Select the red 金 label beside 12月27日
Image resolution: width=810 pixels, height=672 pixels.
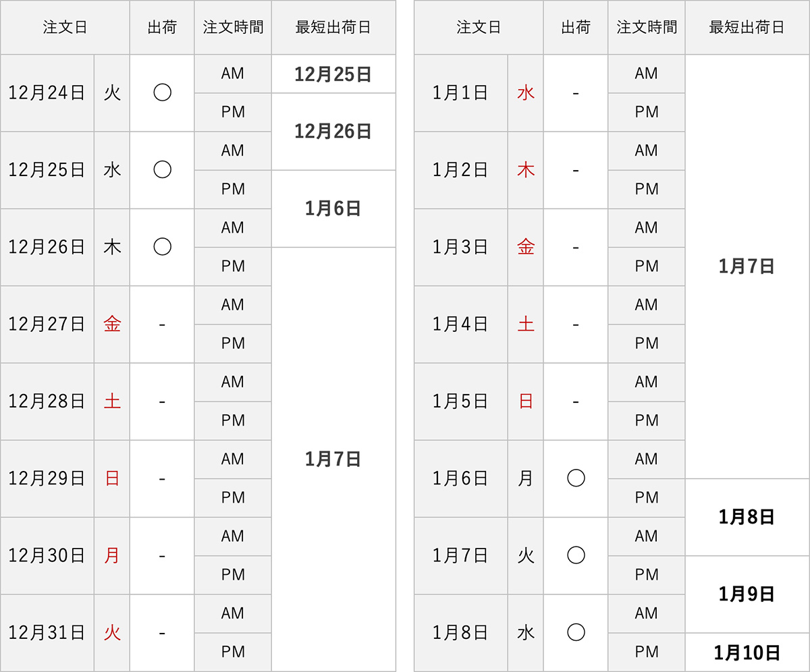pyautogui.click(x=112, y=325)
